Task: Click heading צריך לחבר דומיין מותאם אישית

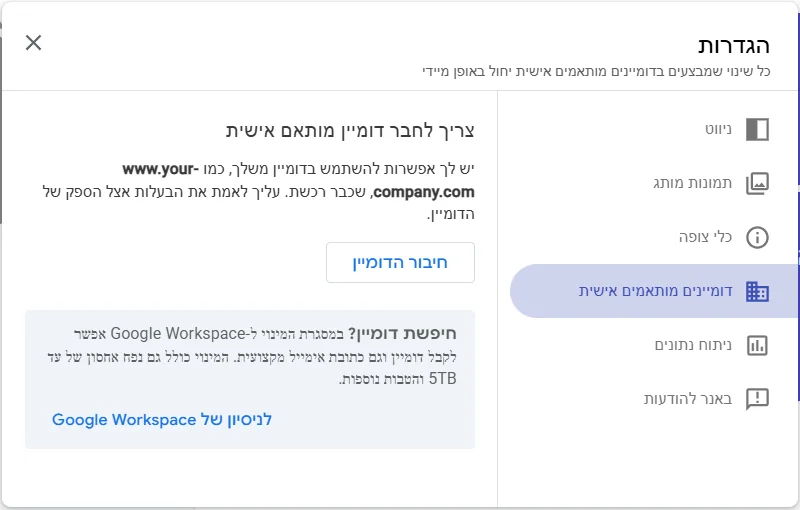Action: point(350,131)
